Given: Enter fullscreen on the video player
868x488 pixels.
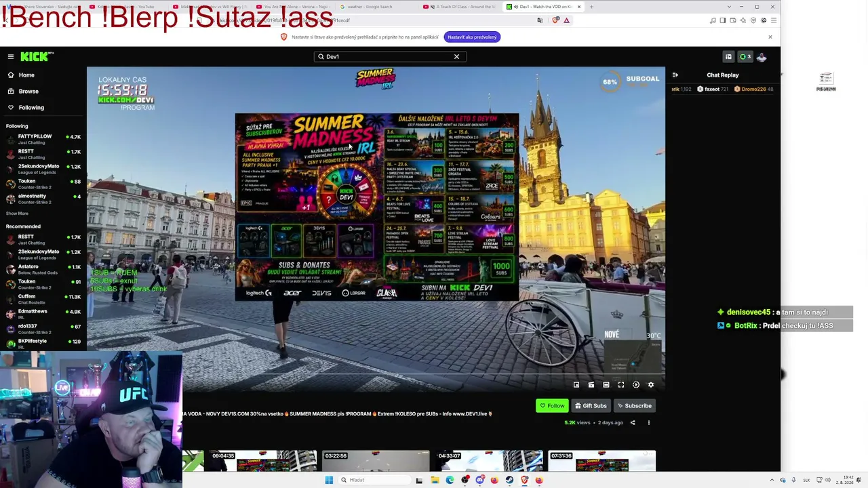Looking at the screenshot, I should click(621, 385).
